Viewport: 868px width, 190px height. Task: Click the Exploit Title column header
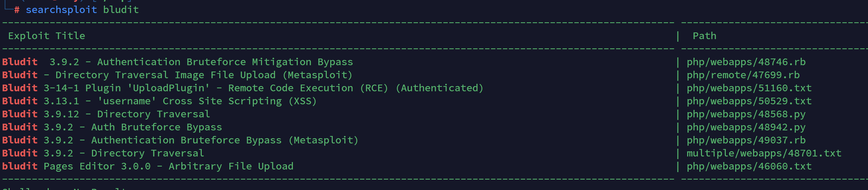coord(47,36)
